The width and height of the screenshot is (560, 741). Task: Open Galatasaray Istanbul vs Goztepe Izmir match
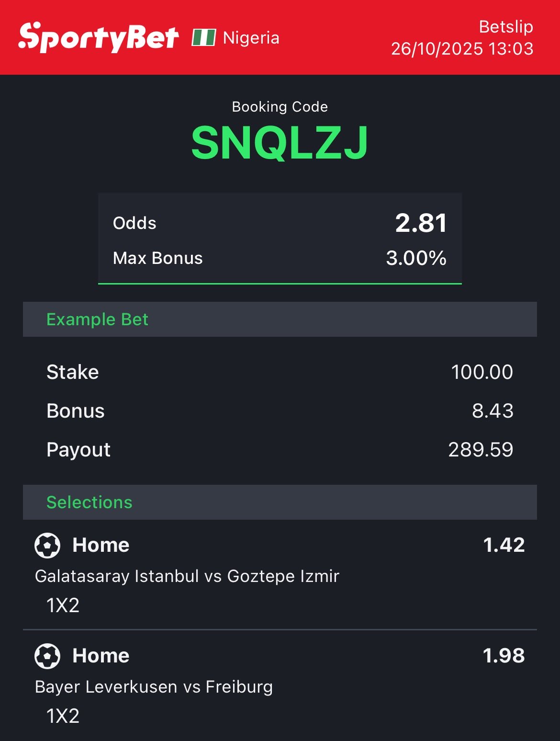coord(187,576)
